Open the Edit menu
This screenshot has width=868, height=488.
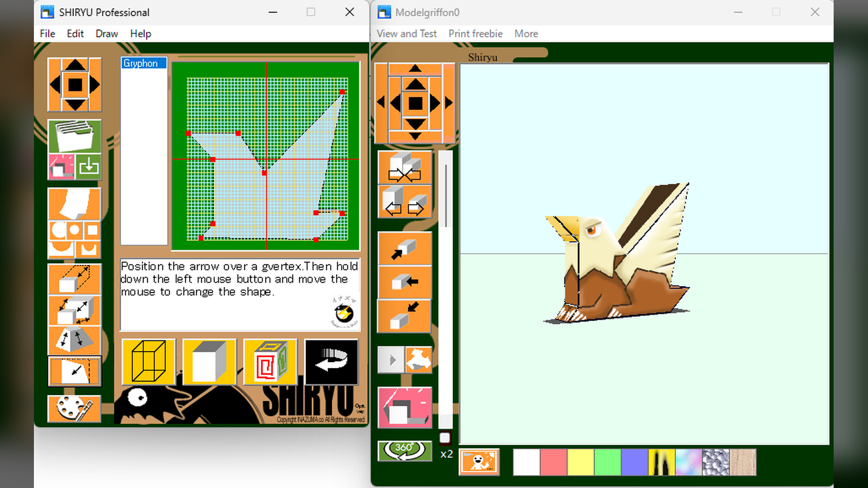coord(75,33)
